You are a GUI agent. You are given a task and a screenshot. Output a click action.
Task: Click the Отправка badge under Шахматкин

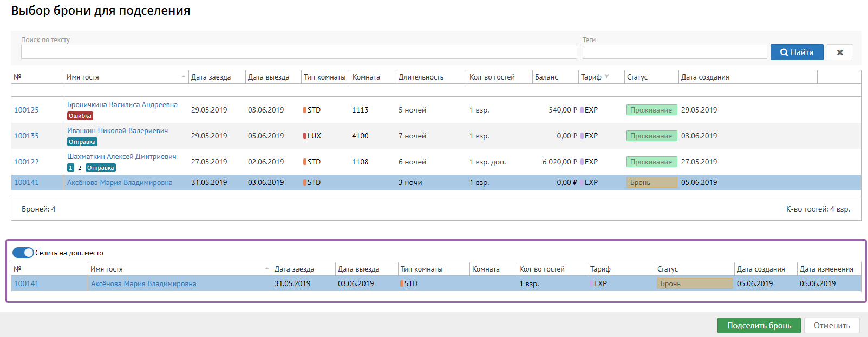point(101,168)
